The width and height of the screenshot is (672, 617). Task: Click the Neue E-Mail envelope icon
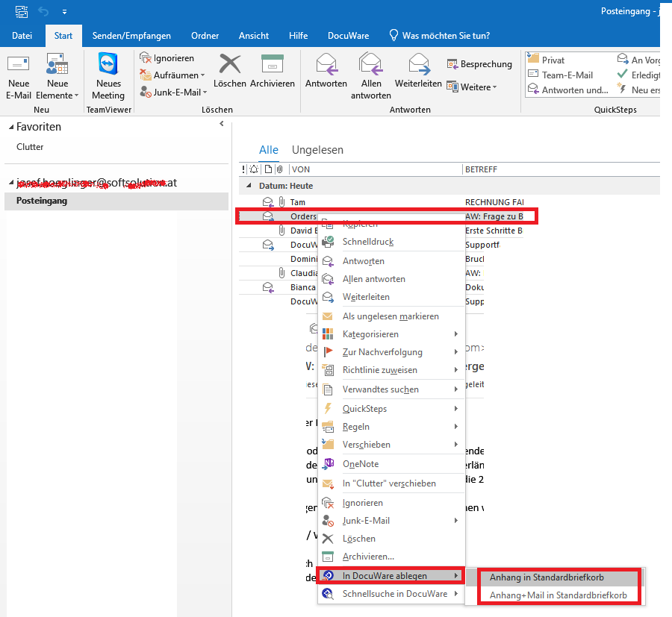[19, 64]
